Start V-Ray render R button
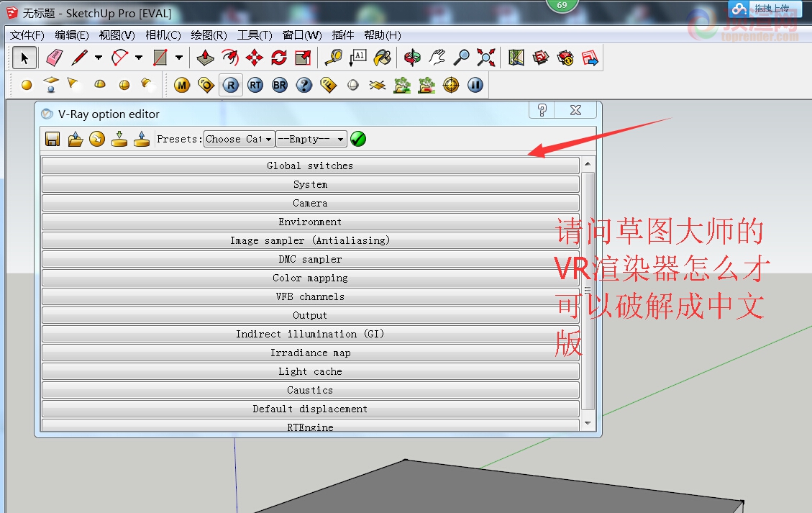This screenshot has width=812, height=513. click(x=230, y=85)
